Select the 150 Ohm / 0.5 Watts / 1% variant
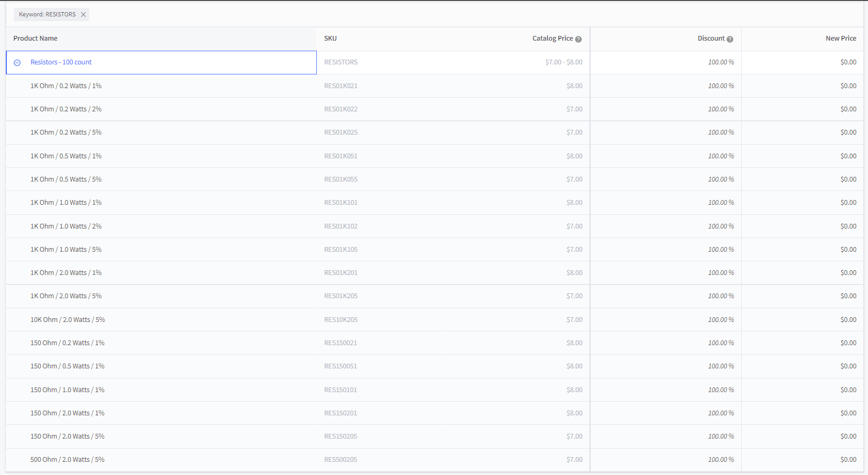The image size is (868, 475). [68, 366]
